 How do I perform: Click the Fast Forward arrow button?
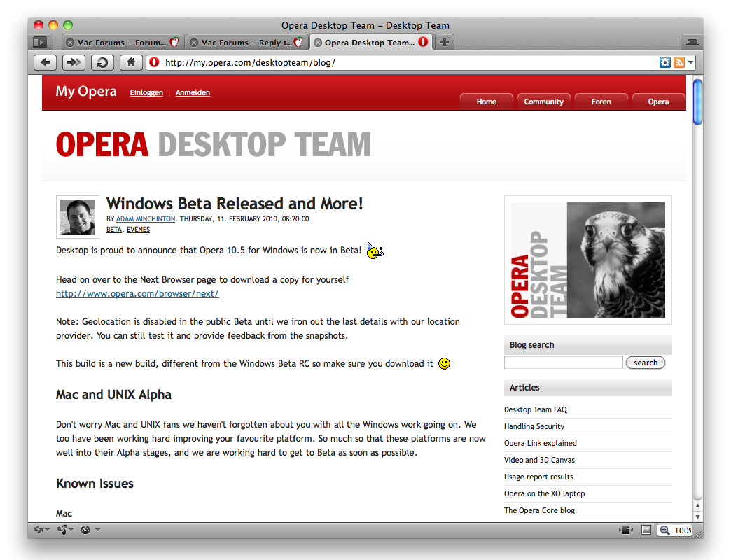pos(74,62)
